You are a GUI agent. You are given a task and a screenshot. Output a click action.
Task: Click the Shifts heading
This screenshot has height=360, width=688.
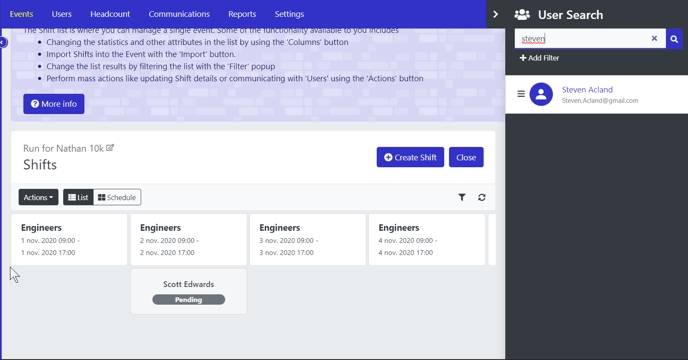click(x=40, y=165)
